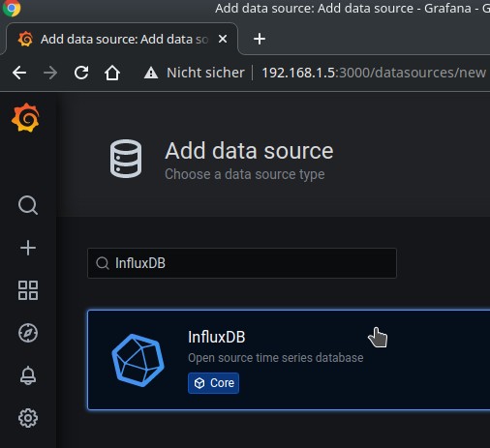Reload the current page
This screenshot has width=490, height=448.
point(81,73)
